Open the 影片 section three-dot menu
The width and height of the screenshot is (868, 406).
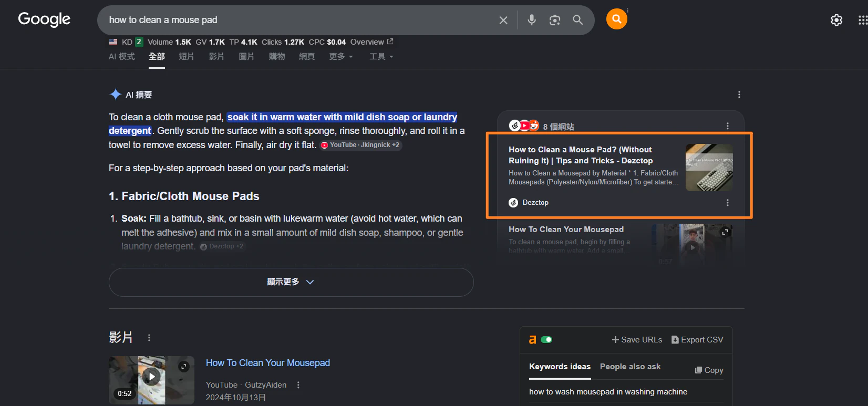(149, 338)
